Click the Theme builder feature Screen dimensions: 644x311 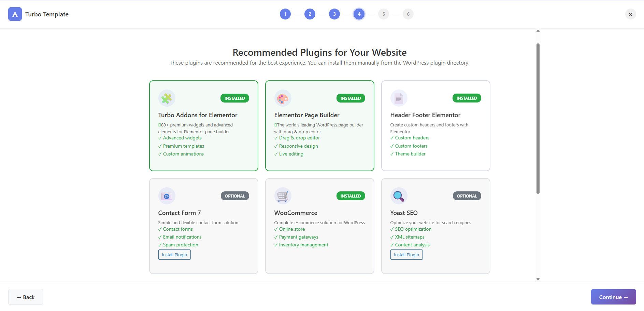pyautogui.click(x=408, y=154)
